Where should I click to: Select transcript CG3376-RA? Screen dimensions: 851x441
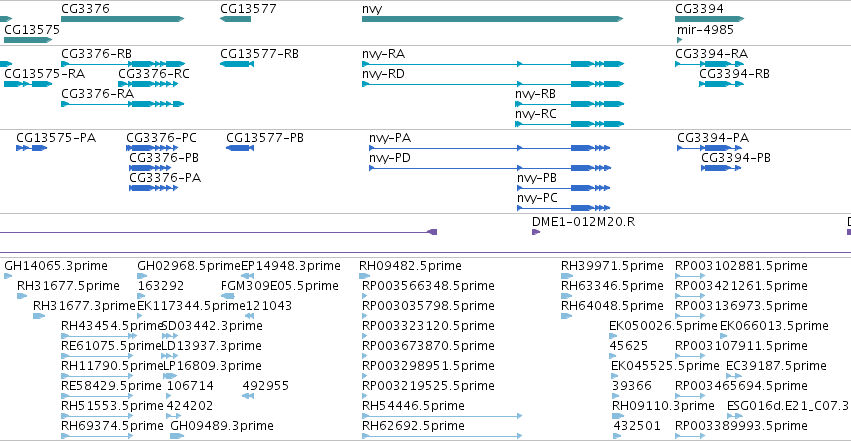[123, 104]
